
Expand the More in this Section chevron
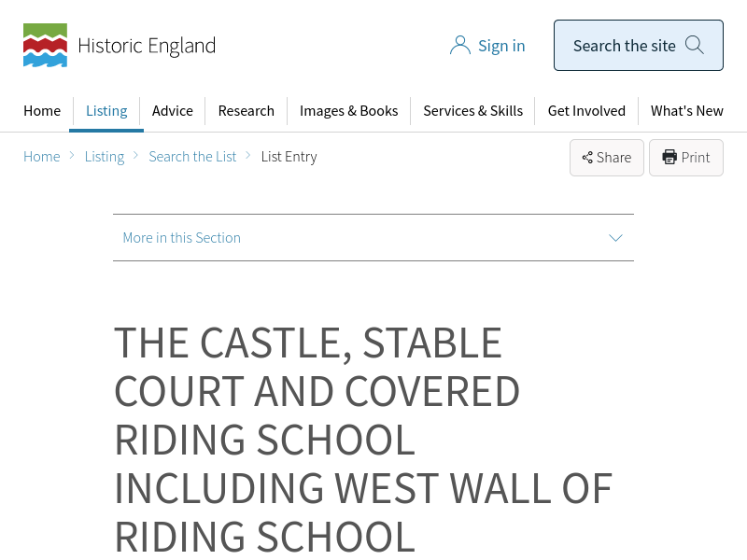click(615, 238)
